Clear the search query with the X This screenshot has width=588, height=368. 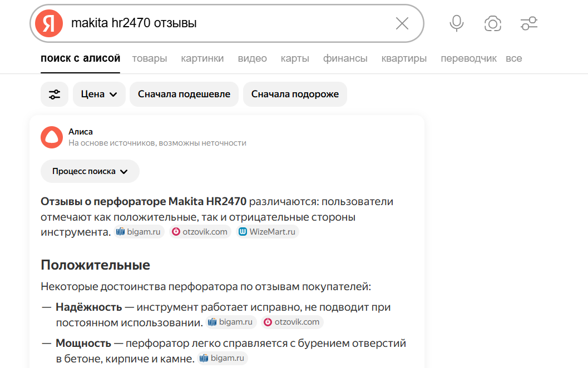pos(402,23)
